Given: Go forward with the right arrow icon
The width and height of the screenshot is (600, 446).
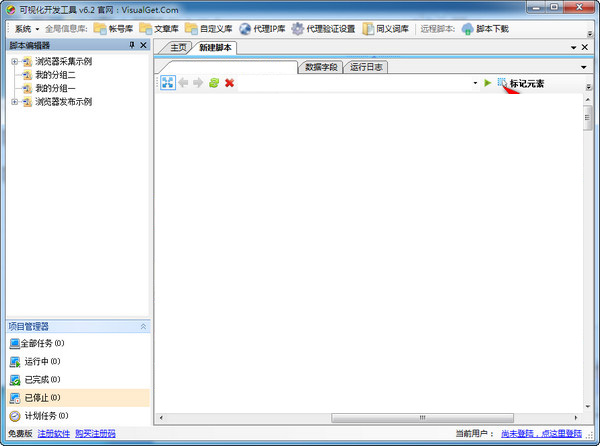Looking at the screenshot, I should pos(198,83).
